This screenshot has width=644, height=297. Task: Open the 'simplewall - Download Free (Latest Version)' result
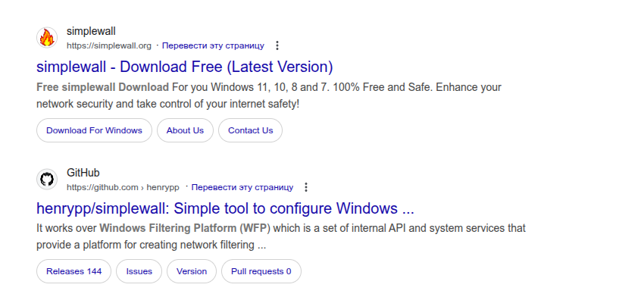tap(184, 67)
